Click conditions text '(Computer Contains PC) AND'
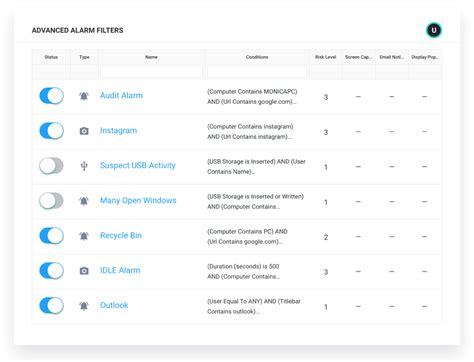 [247, 232]
